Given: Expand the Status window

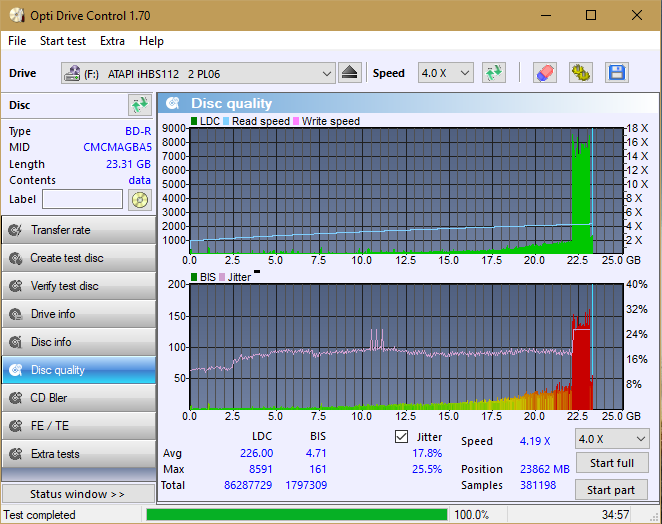Looking at the screenshot, I should (x=79, y=494).
